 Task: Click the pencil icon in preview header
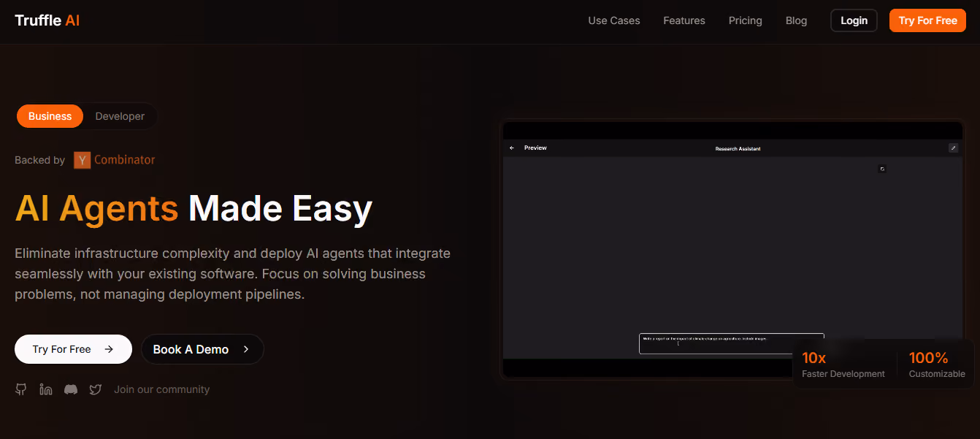(953, 148)
